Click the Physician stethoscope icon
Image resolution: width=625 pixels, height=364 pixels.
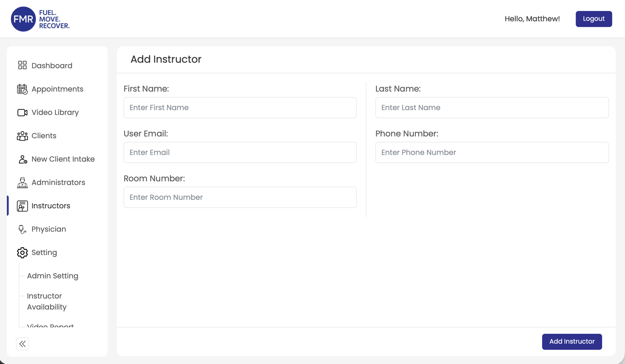(x=22, y=229)
